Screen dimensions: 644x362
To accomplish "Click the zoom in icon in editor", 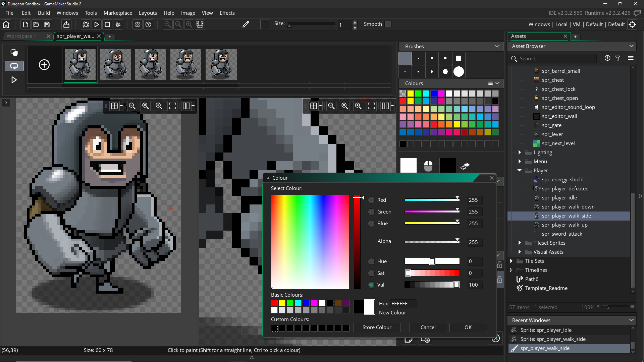I will pyautogui.click(x=158, y=106).
